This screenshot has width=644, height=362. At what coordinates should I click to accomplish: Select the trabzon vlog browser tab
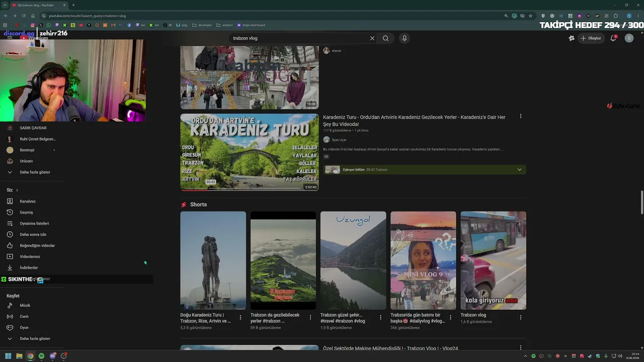click(x=38, y=5)
